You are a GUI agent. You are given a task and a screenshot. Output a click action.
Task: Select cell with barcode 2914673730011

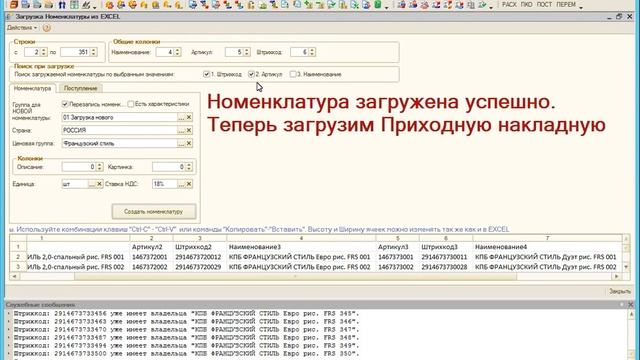446,257
